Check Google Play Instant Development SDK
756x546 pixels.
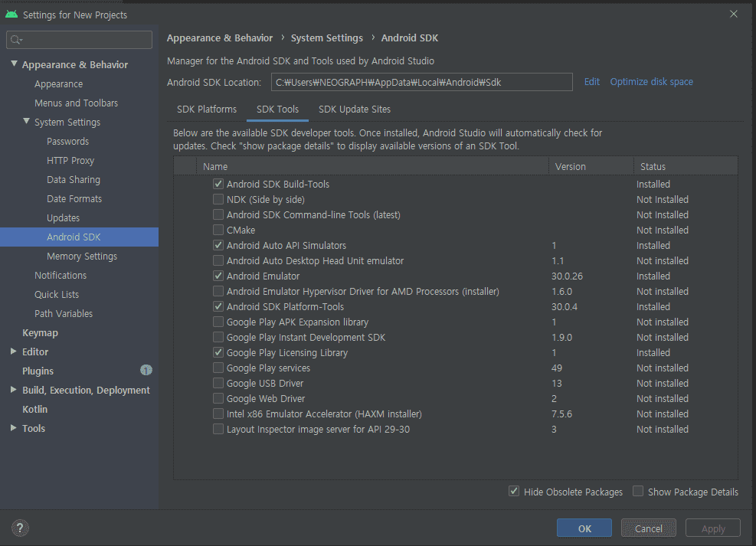click(218, 338)
